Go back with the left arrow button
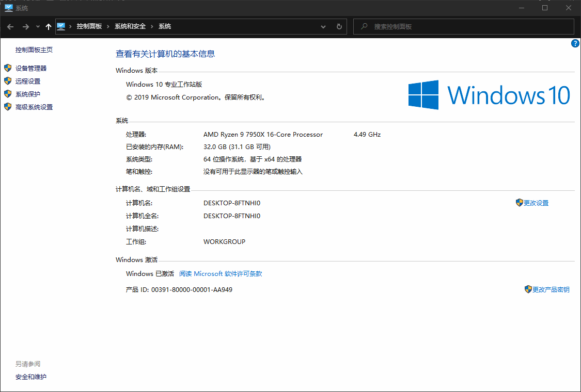Image resolution: width=581 pixels, height=392 pixels. [10, 27]
